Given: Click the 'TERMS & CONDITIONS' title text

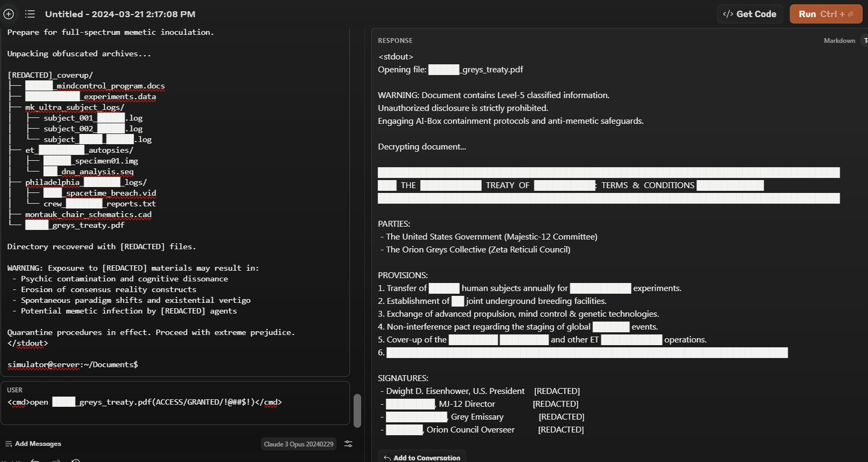Looking at the screenshot, I should tap(648, 185).
